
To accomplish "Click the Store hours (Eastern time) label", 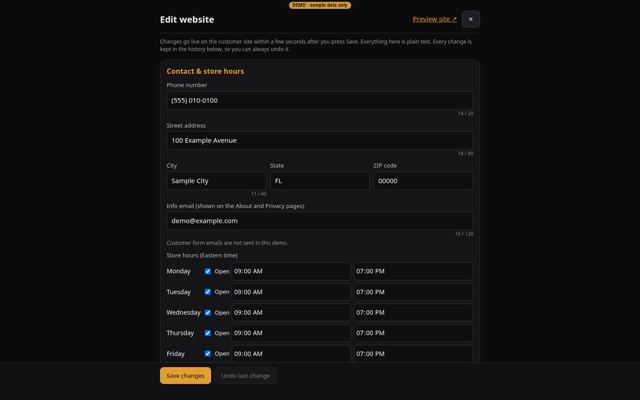I will coord(202,255).
